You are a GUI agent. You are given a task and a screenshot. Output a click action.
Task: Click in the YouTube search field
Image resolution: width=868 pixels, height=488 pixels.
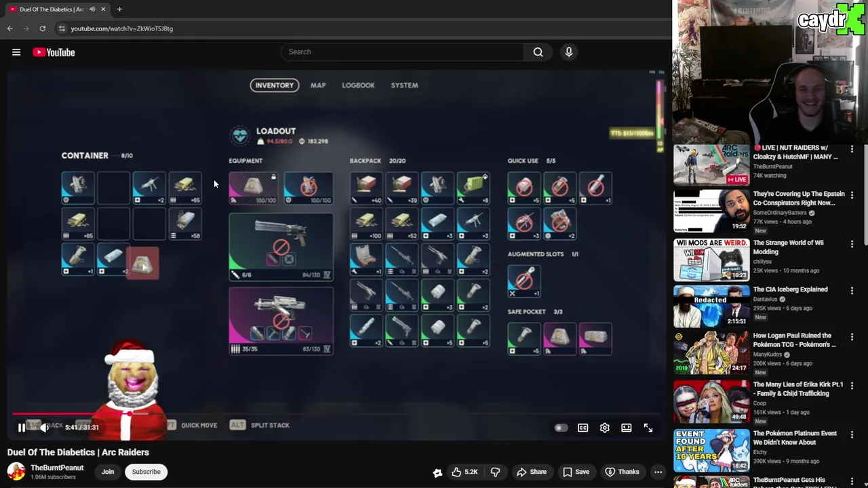(402, 52)
